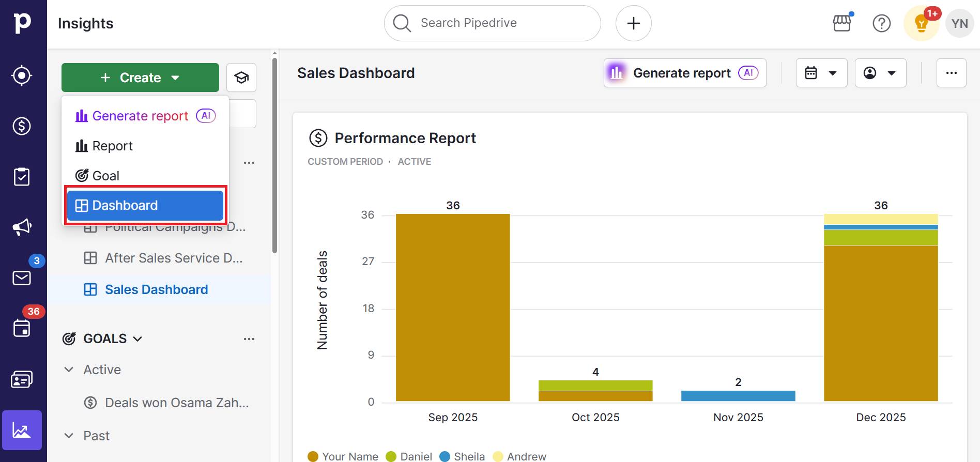Choose Dashboard in Create menu
This screenshot has height=462, width=980.
[145, 206]
